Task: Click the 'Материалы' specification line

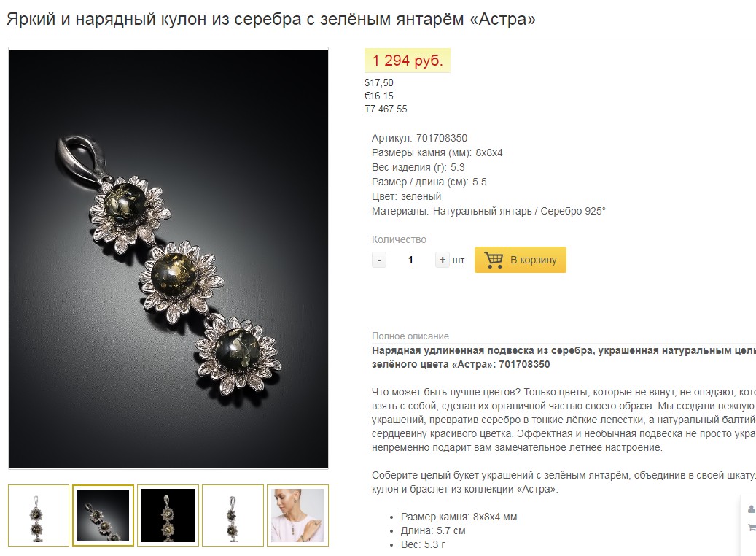Action: pyautogui.click(x=488, y=211)
